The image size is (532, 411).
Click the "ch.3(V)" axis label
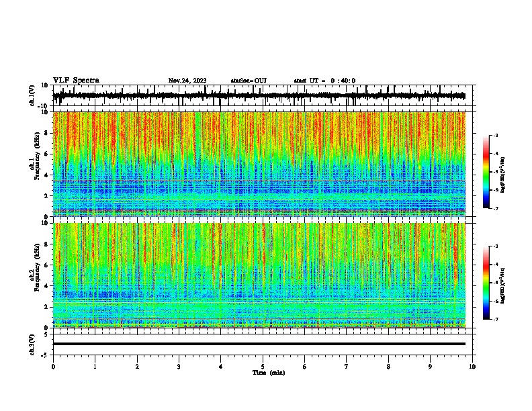(32, 345)
